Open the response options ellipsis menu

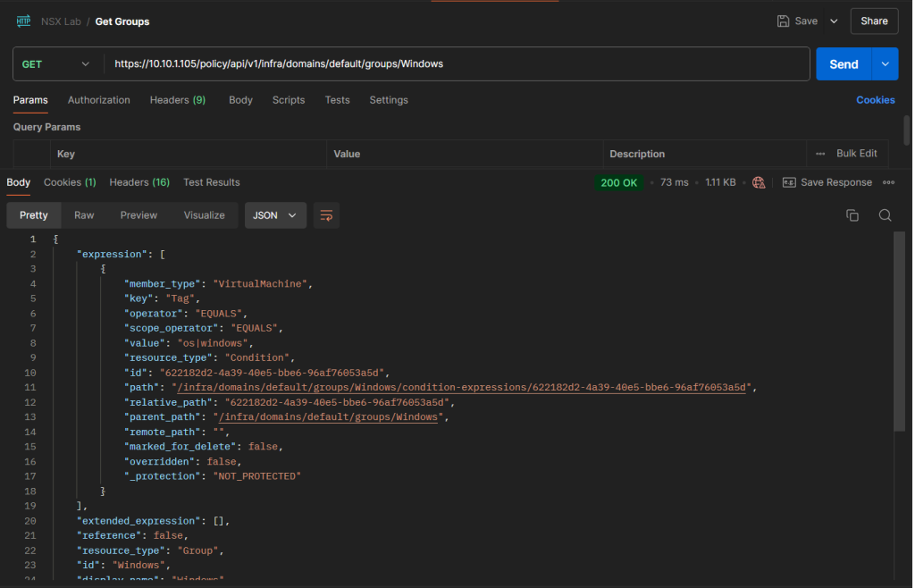tap(888, 182)
